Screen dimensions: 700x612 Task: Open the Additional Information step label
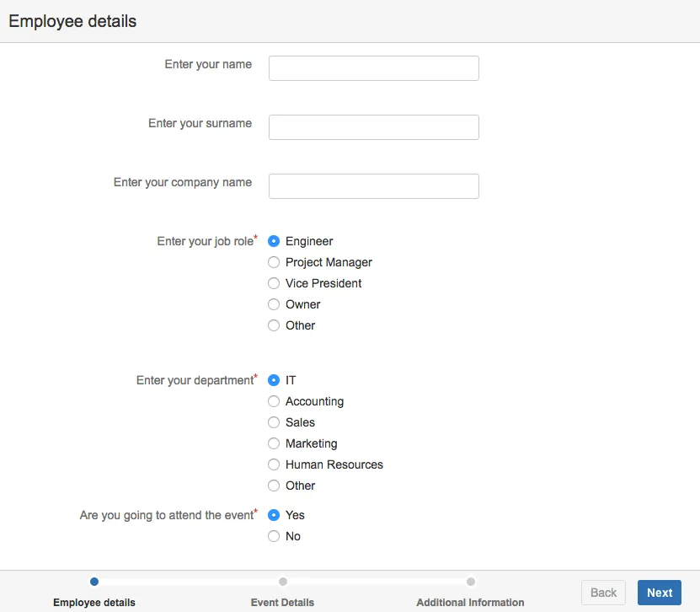pos(471,603)
